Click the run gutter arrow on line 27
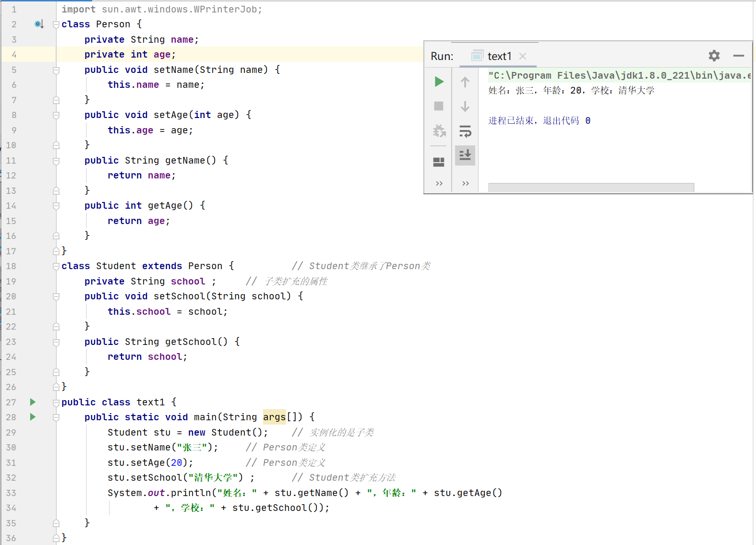This screenshot has height=545, width=756. (x=33, y=402)
